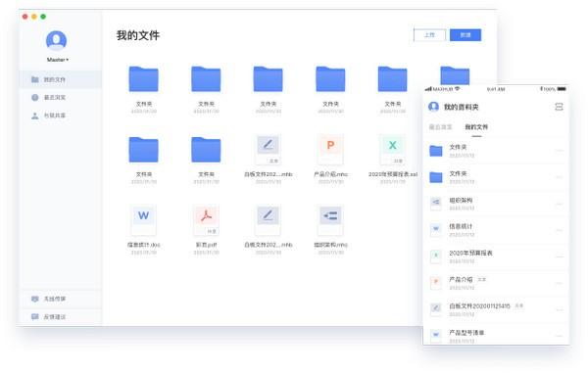
Task: Open more options for 白板文件202001125415 row
Action: 560,310
